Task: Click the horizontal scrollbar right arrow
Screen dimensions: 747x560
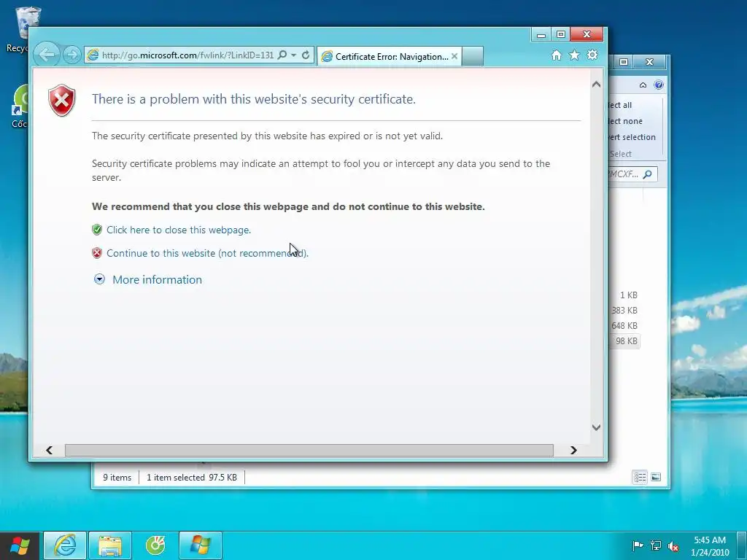Action: 573,451
